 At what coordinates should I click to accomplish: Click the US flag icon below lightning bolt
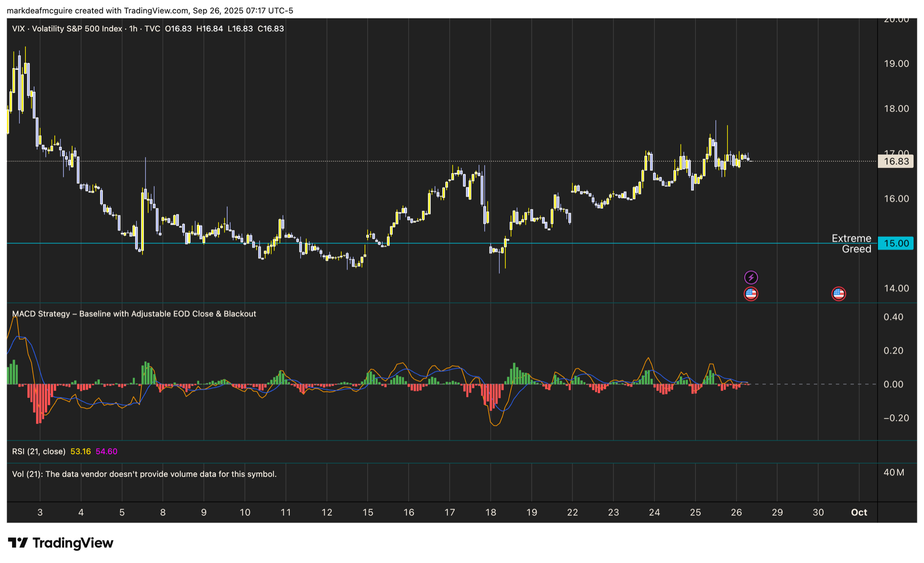pos(751,294)
